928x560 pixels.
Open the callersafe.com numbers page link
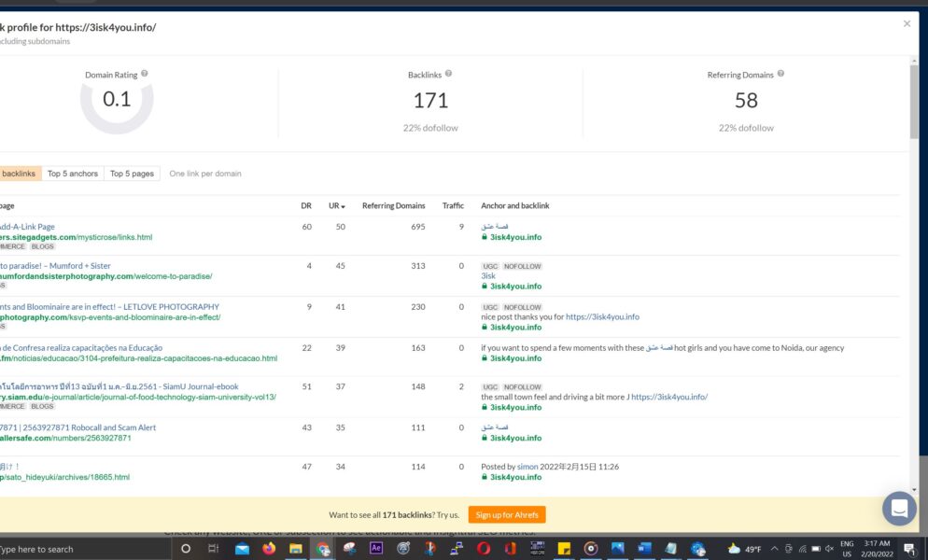(x=65, y=438)
